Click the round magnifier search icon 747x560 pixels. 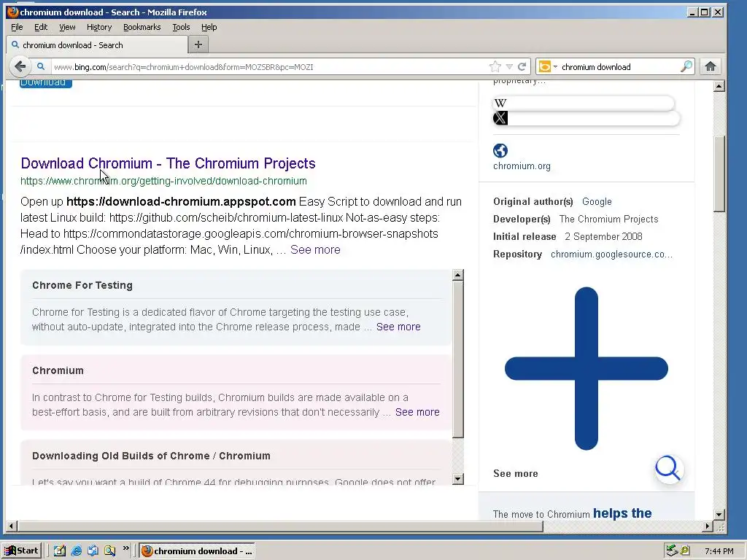[x=668, y=469]
